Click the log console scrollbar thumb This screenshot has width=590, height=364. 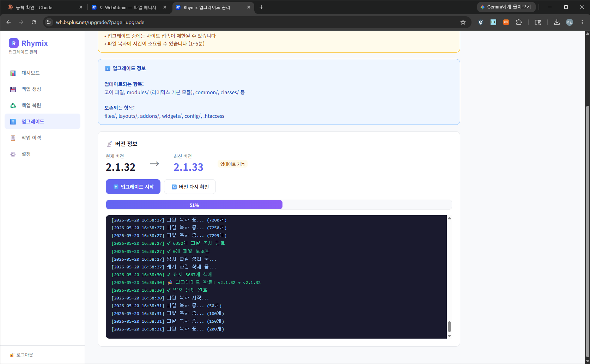449,326
